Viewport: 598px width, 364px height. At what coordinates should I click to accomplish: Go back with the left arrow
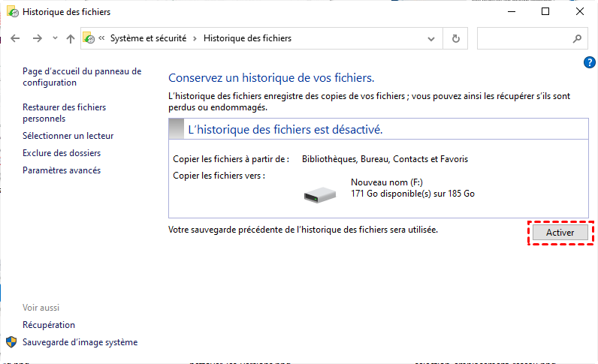tap(16, 38)
